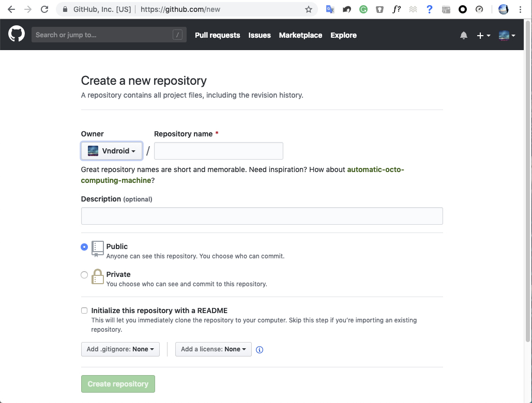Screen dimensions: 532x403
Task: Click the license info icon
Action: point(260,350)
